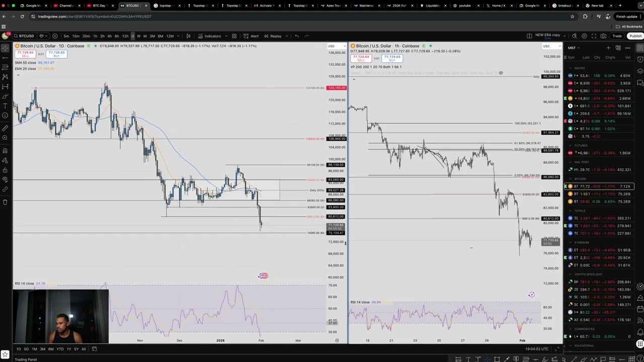The height and width of the screenshot is (362, 644).
Task: Select the 1Y range at chart bottom
Action: [68, 349]
